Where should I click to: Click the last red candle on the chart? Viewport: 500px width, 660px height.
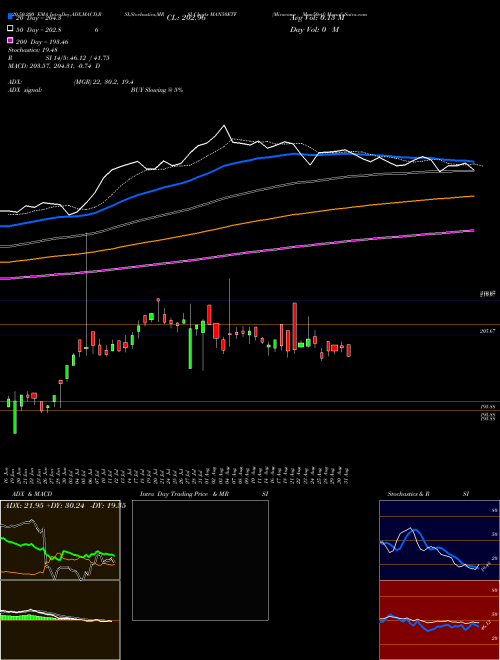[348, 351]
